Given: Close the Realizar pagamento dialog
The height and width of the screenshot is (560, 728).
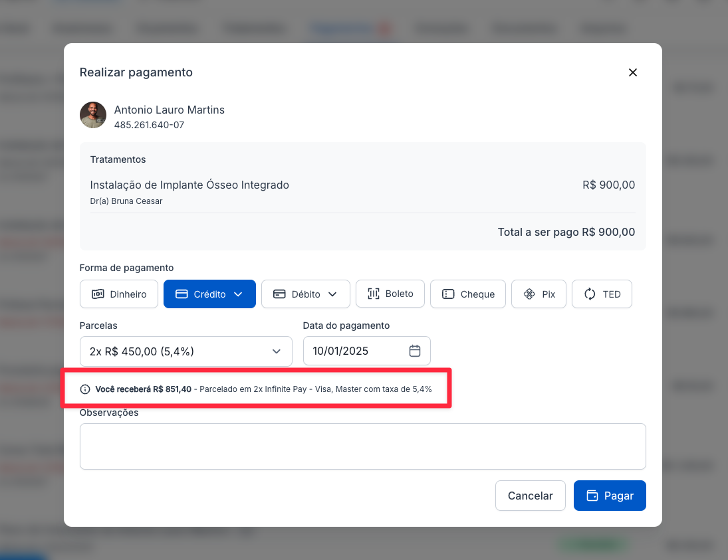Looking at the screenshot, I should click(633, 72).
